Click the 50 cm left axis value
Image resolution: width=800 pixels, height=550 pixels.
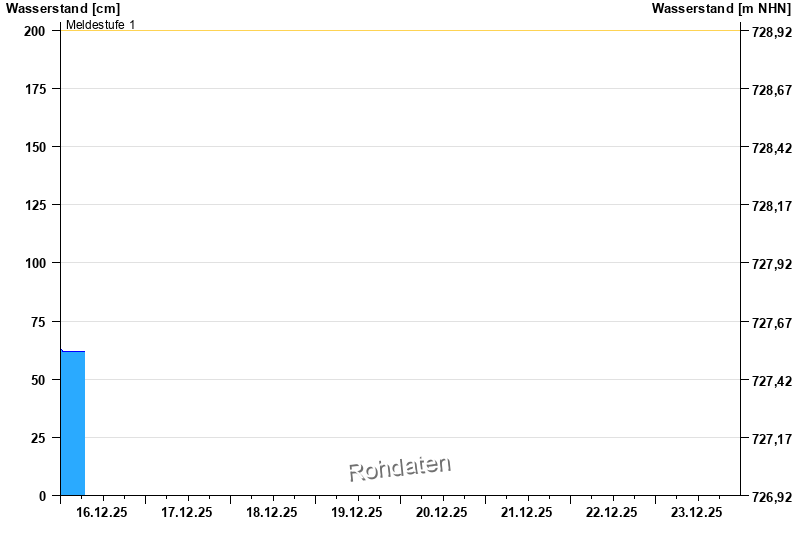(38, 380)
